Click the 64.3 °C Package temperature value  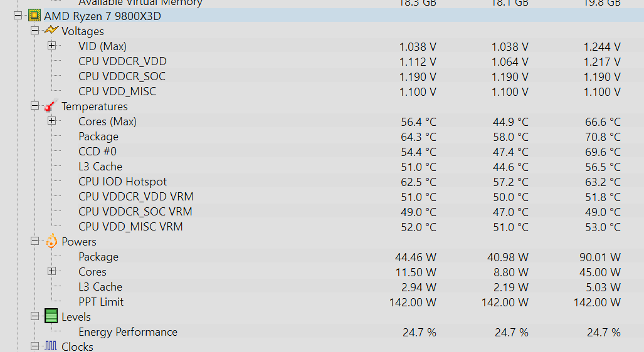418,137
